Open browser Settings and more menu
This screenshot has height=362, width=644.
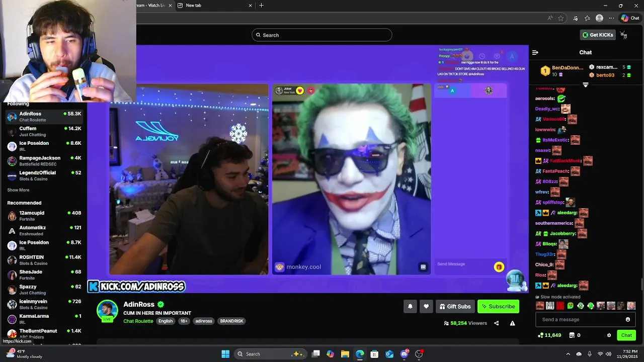click(x=611, y=18)
